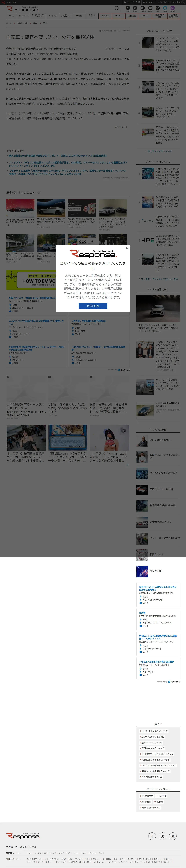Open バイク買取おすすめ比較 link

[151, 777]
